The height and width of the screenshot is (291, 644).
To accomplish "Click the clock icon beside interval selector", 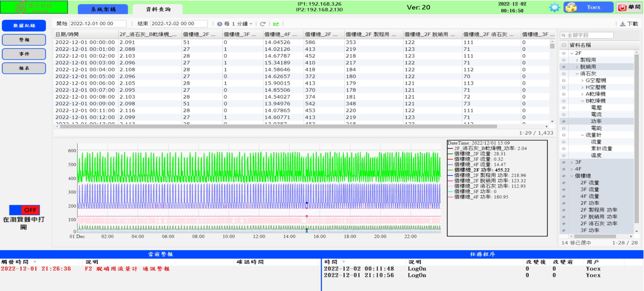I will coord(220,24).
